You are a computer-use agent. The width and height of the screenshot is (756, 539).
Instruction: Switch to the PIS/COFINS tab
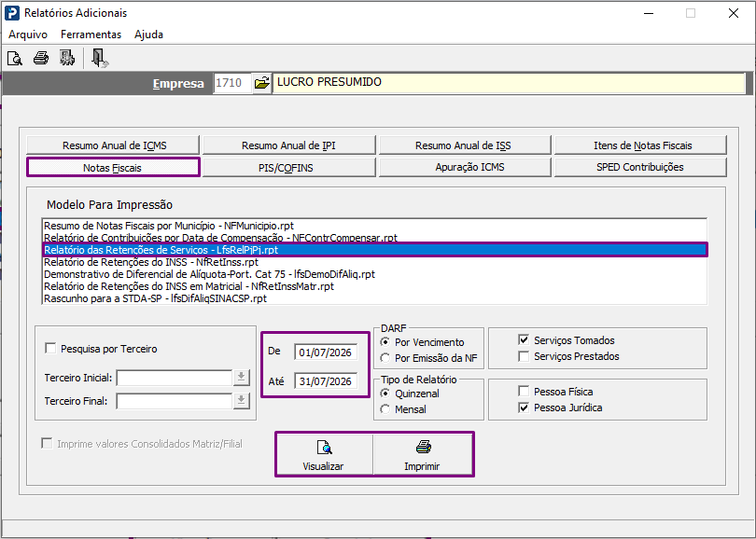pyautogui.click(x=288, y=168)
